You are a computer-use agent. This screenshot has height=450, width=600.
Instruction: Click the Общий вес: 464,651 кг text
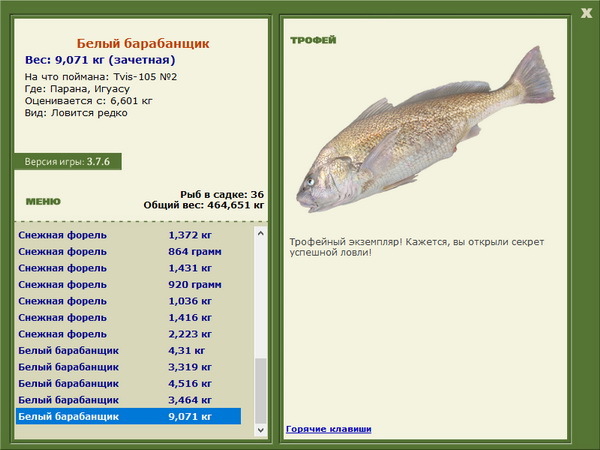(204, 205)
